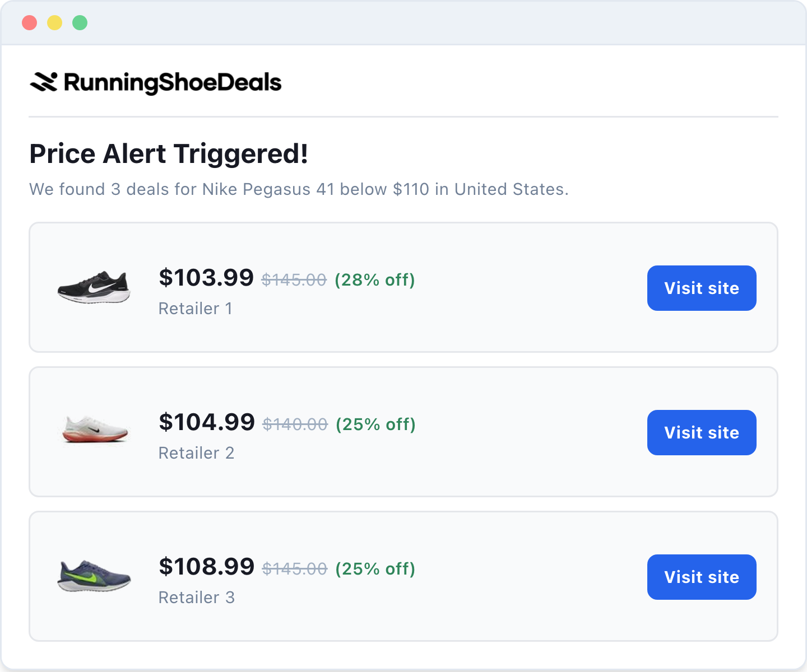
Task: Click the yellow traffic-light window control
Action: coord(54,22)
